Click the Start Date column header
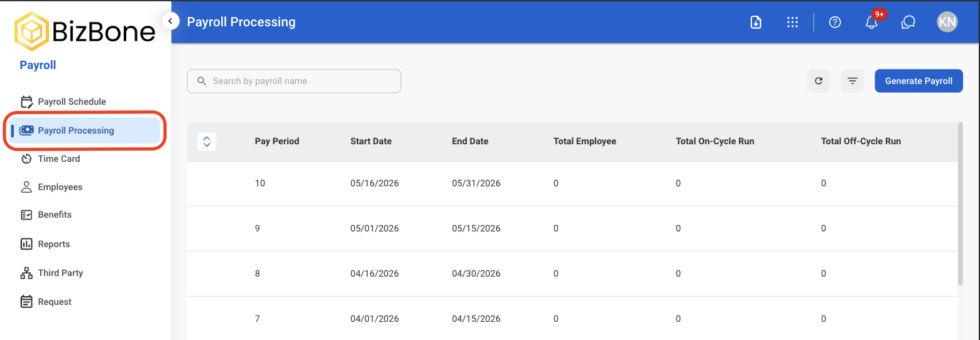Screen dimensions: 980x340 tap(371, 141)
